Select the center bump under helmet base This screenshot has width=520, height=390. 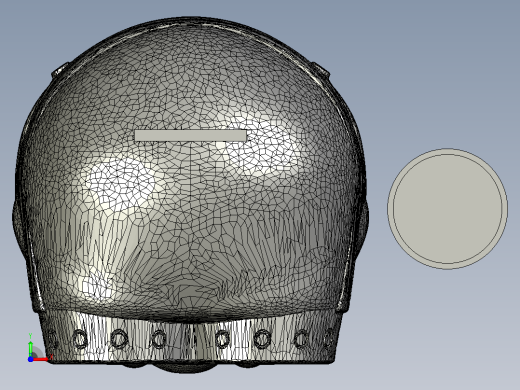[x=185, y=367]
